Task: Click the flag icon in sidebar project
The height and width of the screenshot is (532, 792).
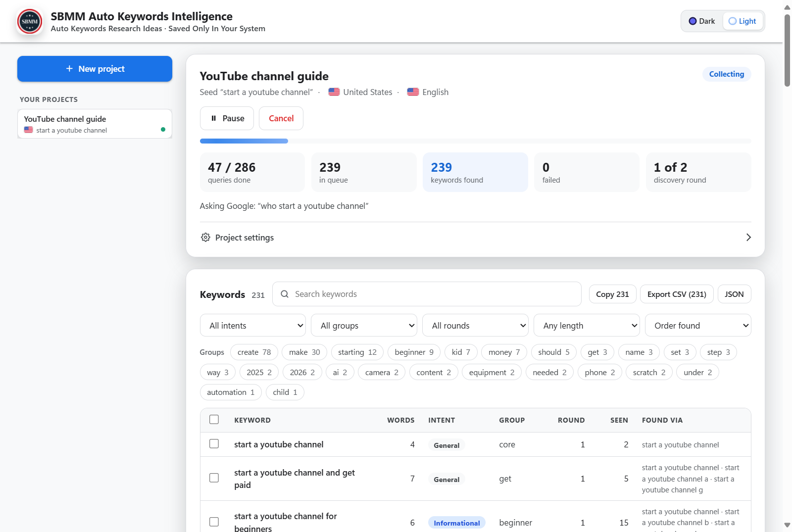Action: coord(28,130)
